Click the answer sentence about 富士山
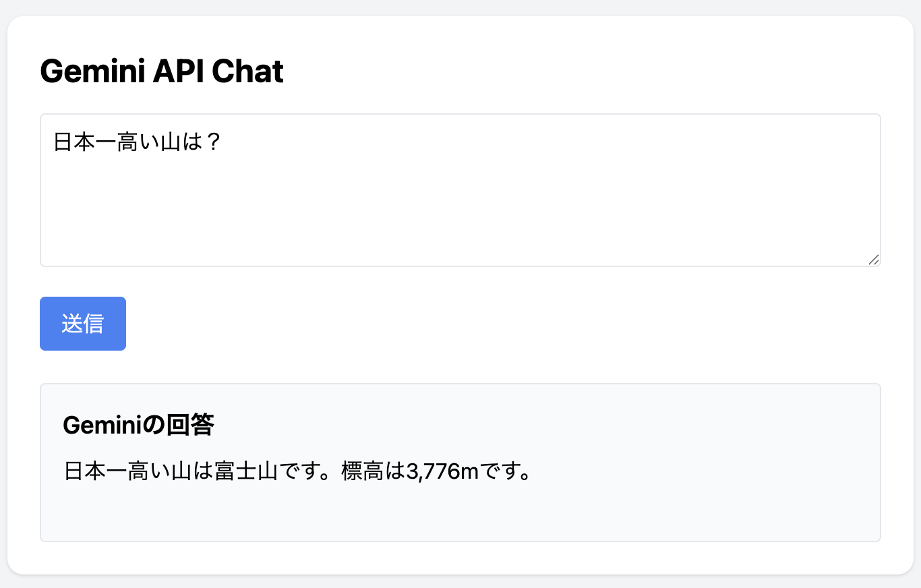Image resolution: width=921 pixels, height=588 pixels. pyautogui.click(x=297, y=471)
